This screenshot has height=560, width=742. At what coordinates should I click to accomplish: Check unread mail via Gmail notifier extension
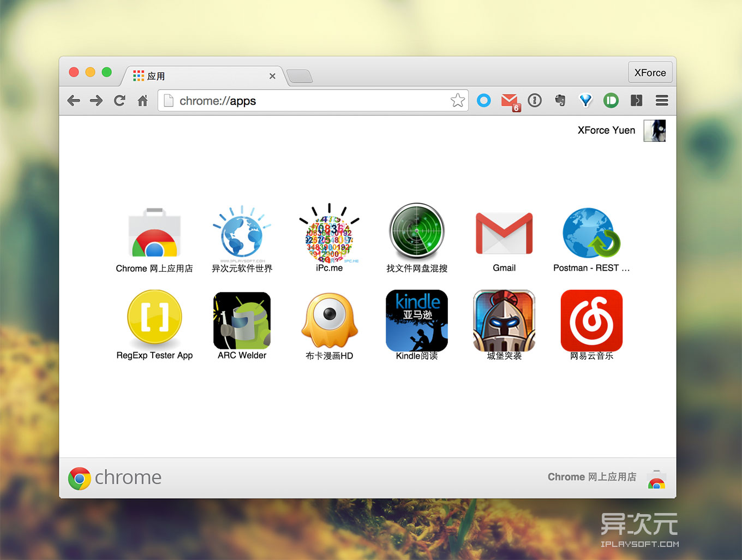pos(510,100)
